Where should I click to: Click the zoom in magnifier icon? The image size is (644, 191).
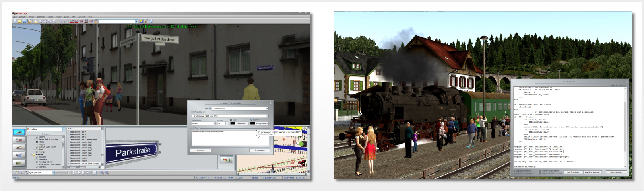(x=102, y=173)
